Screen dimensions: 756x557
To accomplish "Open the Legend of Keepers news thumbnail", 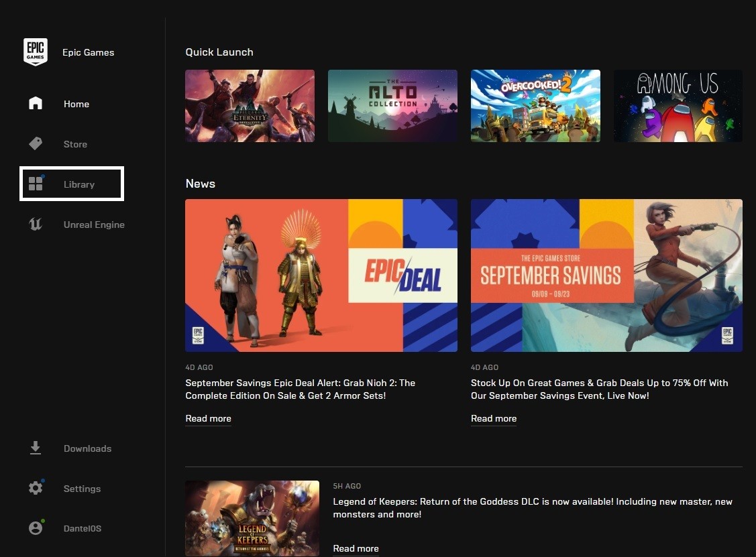I will coord(252,518).
